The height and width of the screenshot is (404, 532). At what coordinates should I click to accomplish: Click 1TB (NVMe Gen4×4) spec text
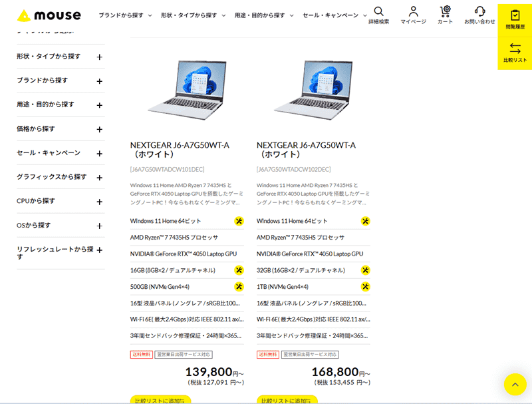pyautogui.click(x=283, y=287)
